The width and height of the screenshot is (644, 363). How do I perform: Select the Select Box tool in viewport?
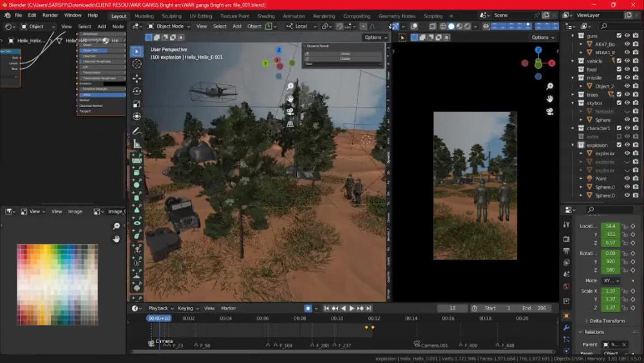coord(137,52)
